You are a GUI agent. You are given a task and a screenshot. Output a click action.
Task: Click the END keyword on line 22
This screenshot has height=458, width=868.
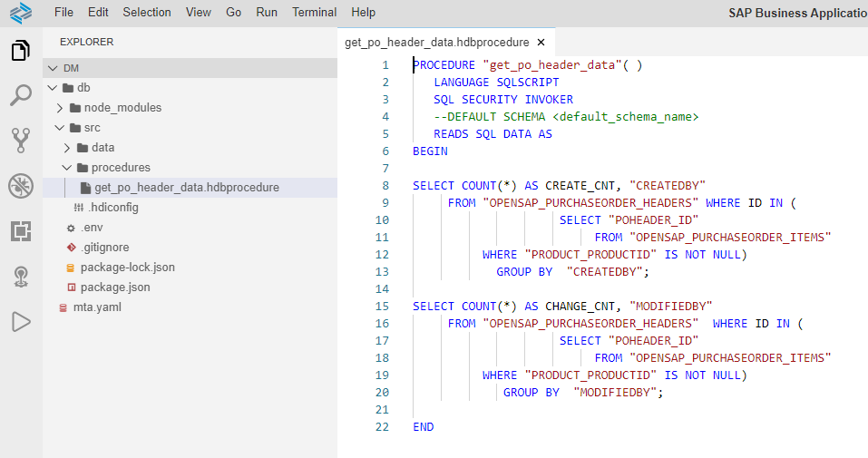click(x=424, y=427)
